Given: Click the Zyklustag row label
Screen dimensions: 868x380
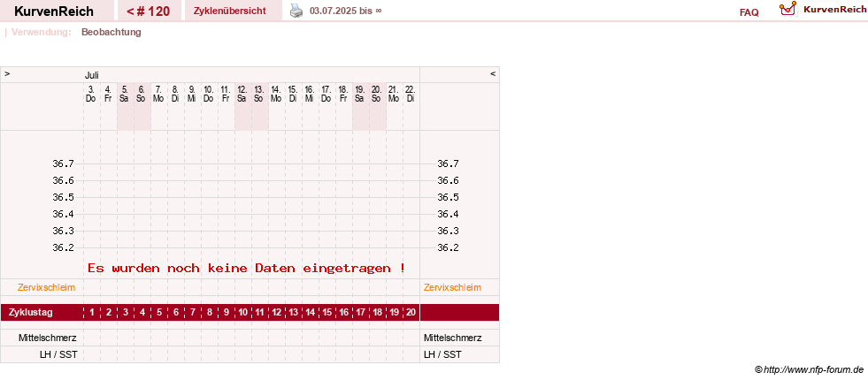Looking at the screenshot, I should [x=31, y=313].
